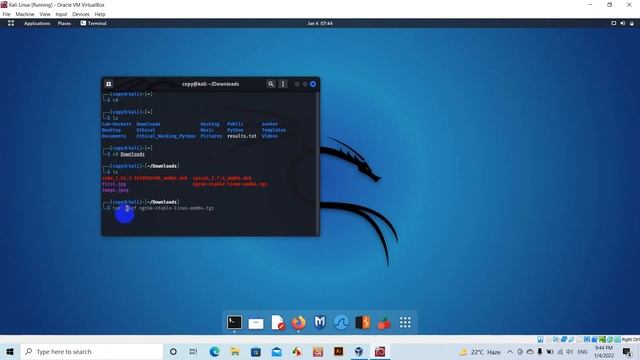
Task: Close the terminal with the blue circle button
Action: [313, 84]
